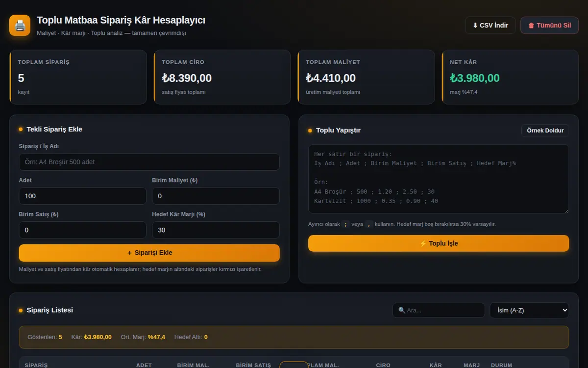Click the Toplam Sipariş card label

tap(44, 62)
